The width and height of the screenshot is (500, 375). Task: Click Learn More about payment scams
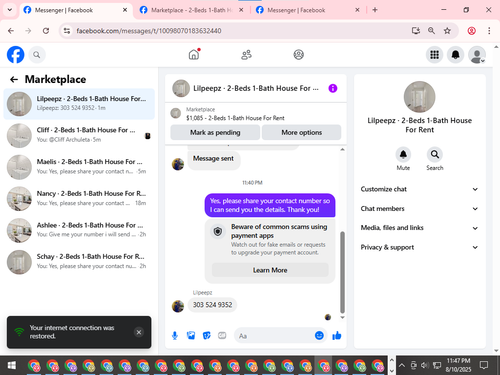point(270,270)
